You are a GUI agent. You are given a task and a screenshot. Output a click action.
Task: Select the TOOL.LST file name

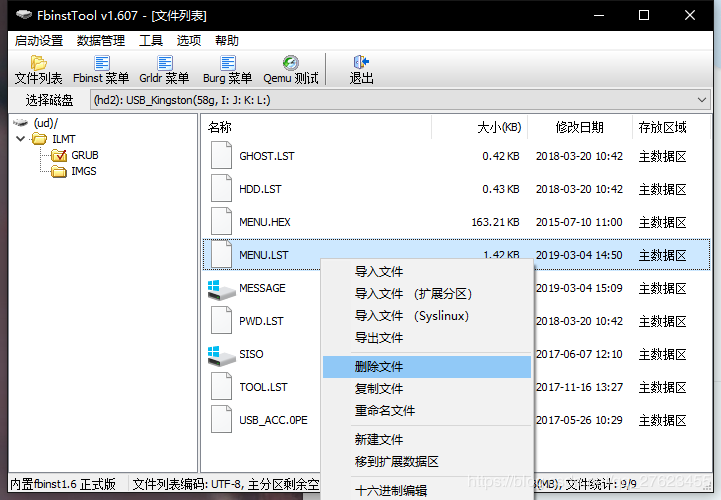pyautogui.click(x=263, y=387)
